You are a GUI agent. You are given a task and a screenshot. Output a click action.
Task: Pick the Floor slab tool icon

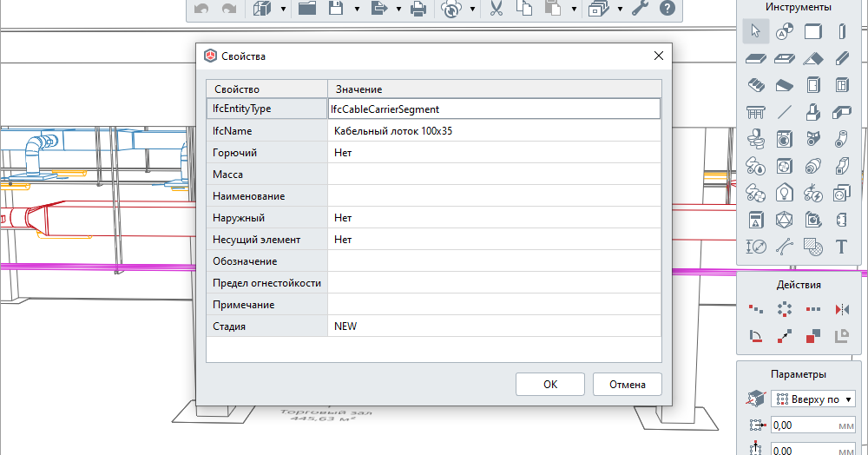coord(756,58)
